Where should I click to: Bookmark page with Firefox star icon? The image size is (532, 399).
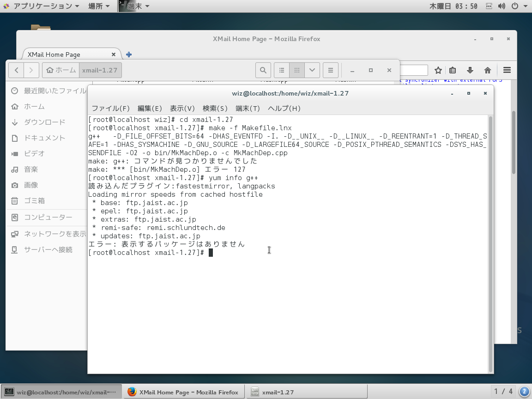pos(438,70)
